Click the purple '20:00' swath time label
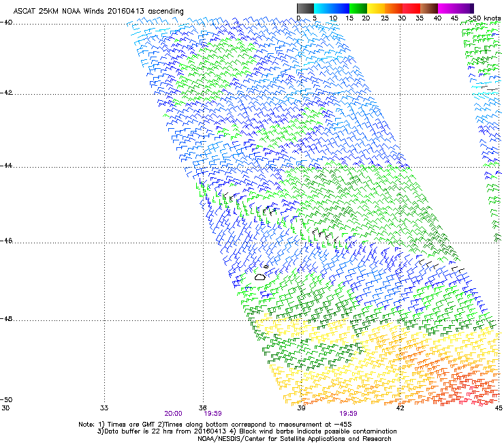 tap(173, 414)
